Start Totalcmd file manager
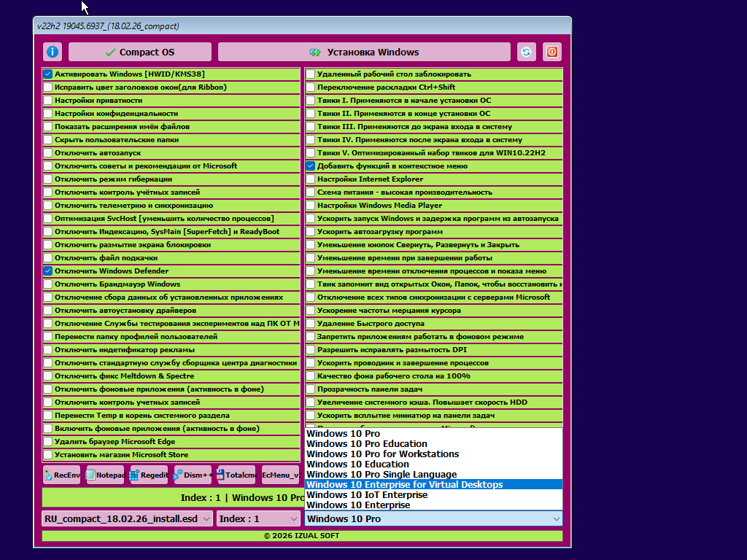Image resolution: width=747 pixels, height=560 pixels. tap(236, 475)
